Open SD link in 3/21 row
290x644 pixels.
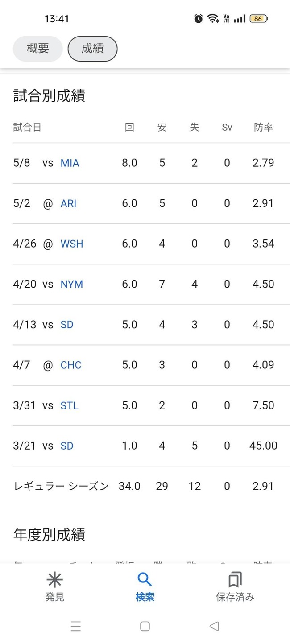pos(66,446)
